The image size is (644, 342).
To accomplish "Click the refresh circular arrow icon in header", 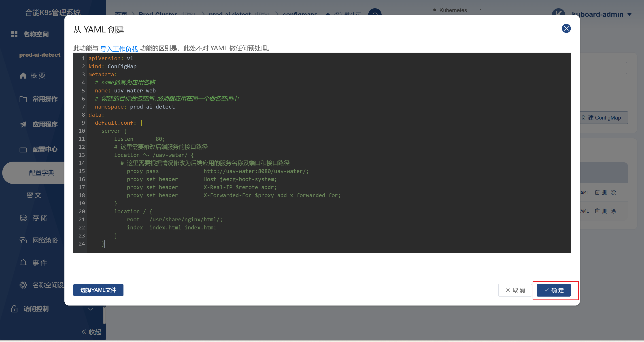I will tap(375, 13).
